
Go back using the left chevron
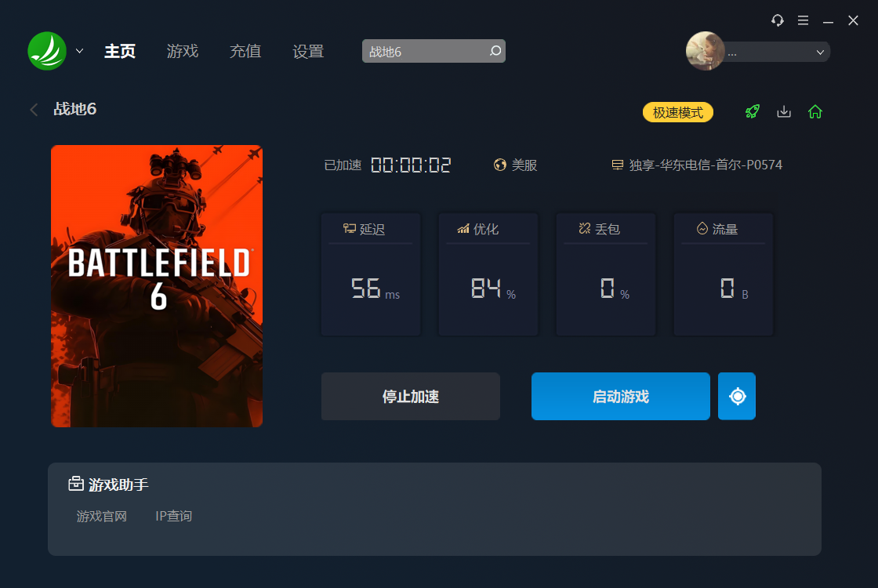[34, 109]
